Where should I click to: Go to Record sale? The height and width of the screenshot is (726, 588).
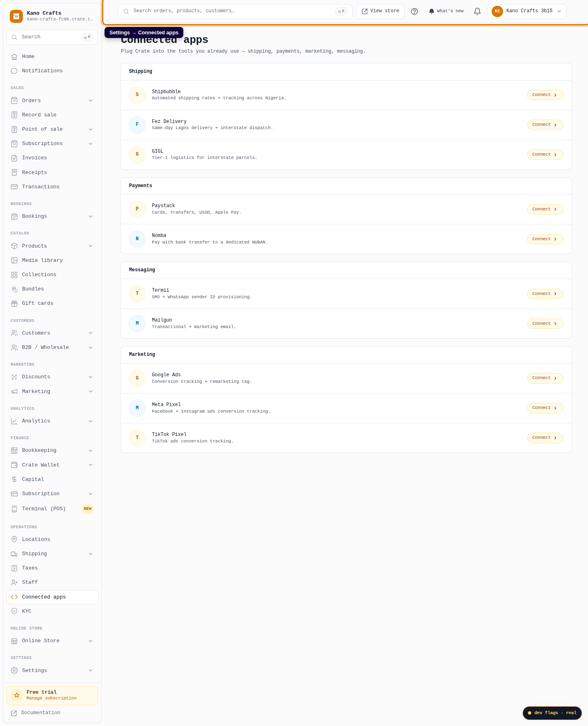[x=52, y=115]
